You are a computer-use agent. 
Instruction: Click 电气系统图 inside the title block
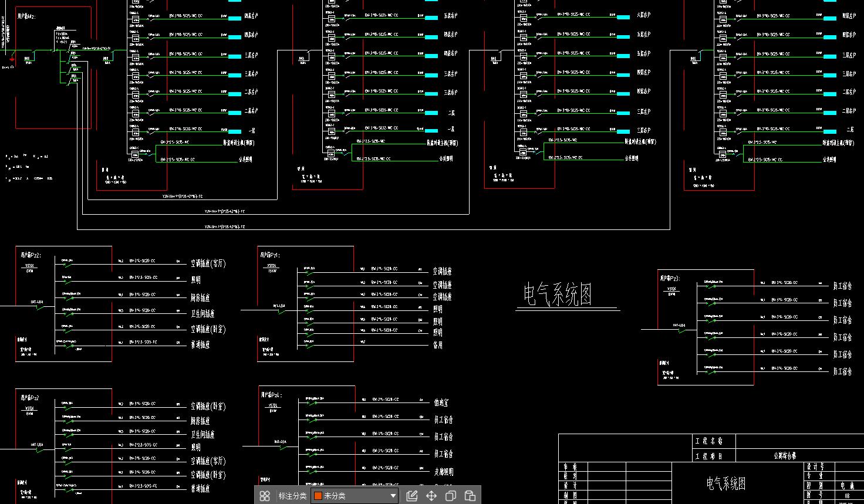click(x=725, y=483)
